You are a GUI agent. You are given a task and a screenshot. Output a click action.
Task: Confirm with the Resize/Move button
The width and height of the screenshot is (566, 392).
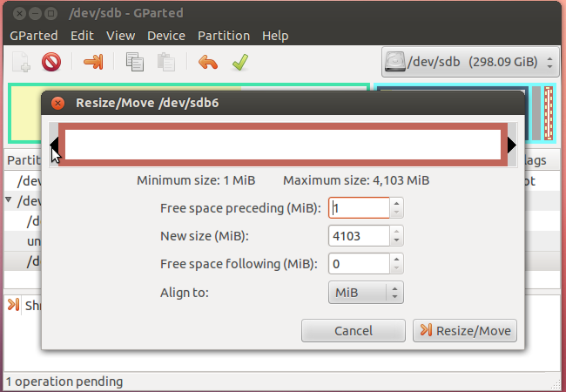(465, 331)
